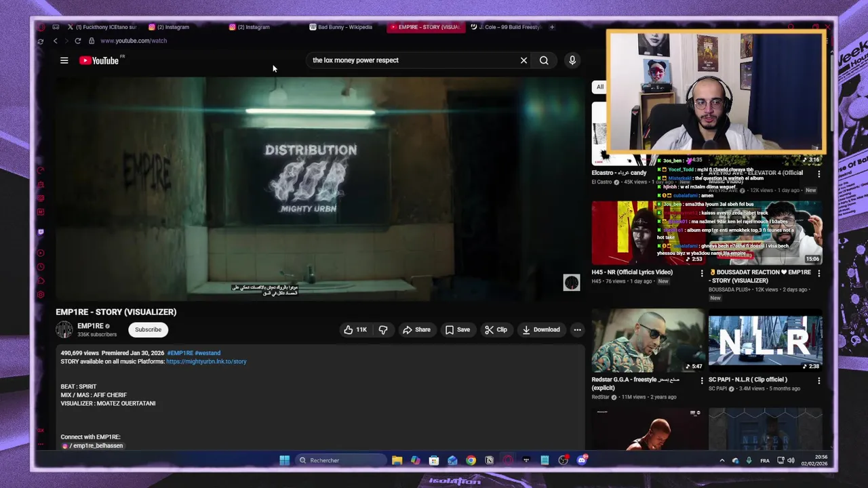Subscribe to the EMP1RE channel
The height and width of the screenshot is (488, 868).
pyautogui.click(x=148, y=329)
